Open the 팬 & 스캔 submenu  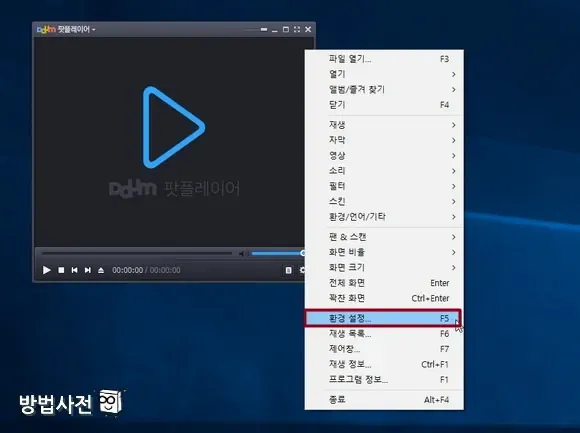(384, 237)
